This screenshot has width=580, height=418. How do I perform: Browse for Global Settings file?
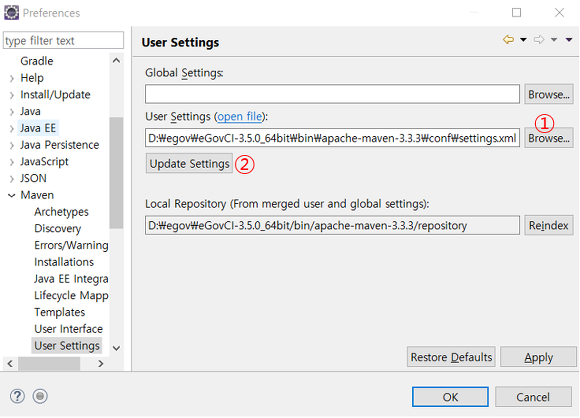point(549,94)
